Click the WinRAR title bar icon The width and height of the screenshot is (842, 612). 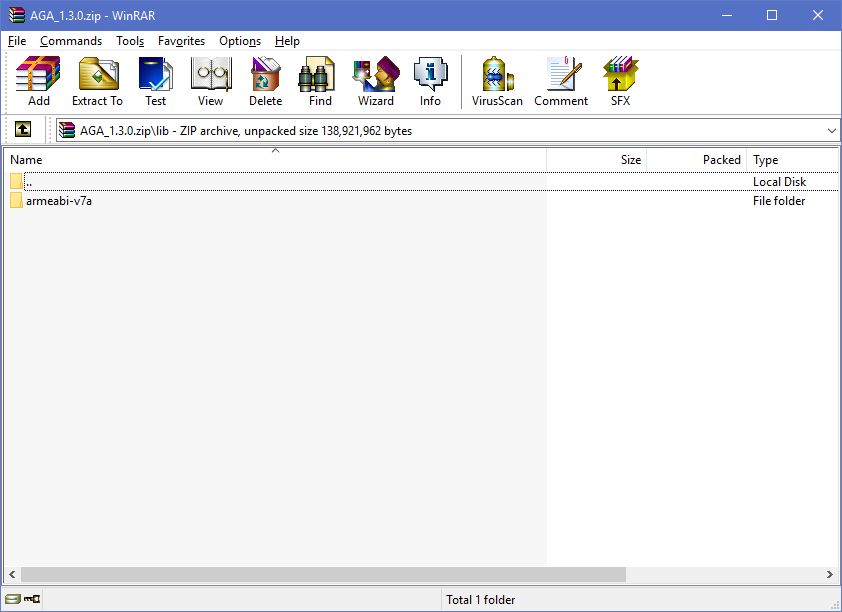pyautogui.click(x=17, y=15)
